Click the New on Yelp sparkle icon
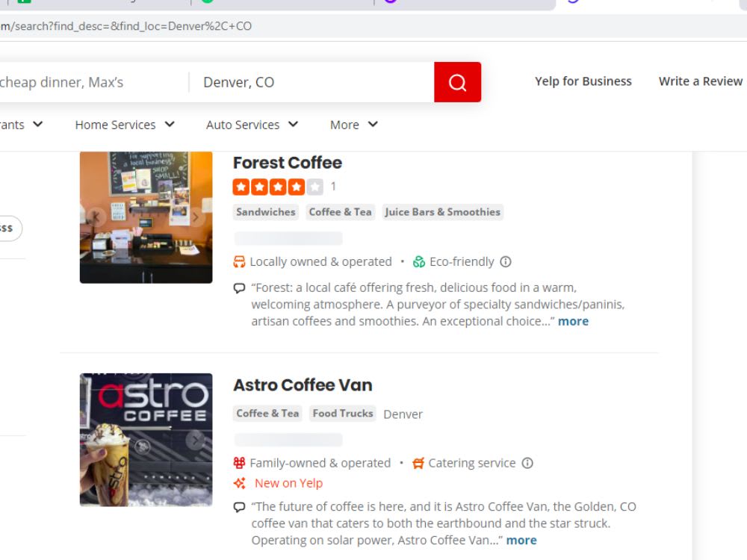The height and width of the screenshot is (560, 747). (x=239, y=483)
